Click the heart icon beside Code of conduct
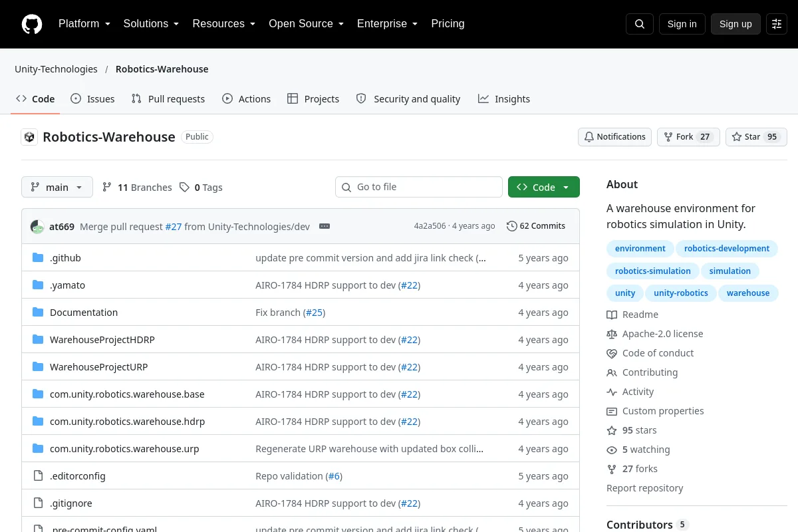Image resolution: width=798 pixels, height=532 pixels. 612,353
